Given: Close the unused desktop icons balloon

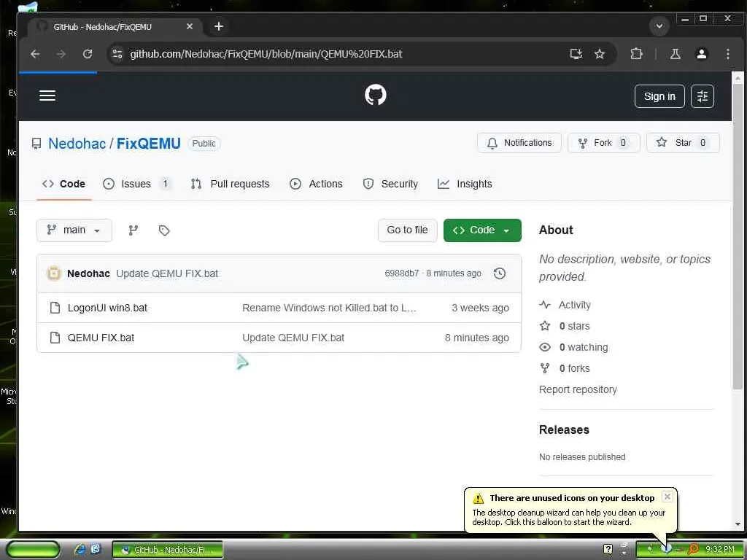Looking at the screenshot, I should tap(667, 497).
